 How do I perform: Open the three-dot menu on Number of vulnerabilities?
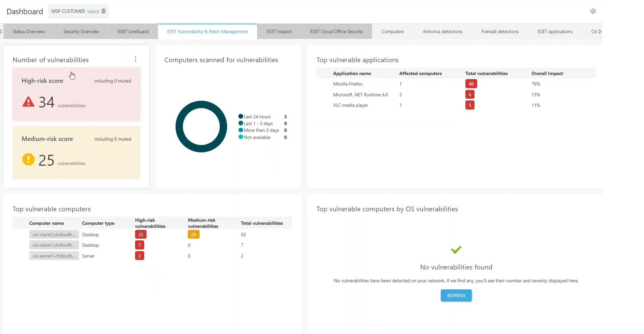pyautogui.click(x=135, y=59)
